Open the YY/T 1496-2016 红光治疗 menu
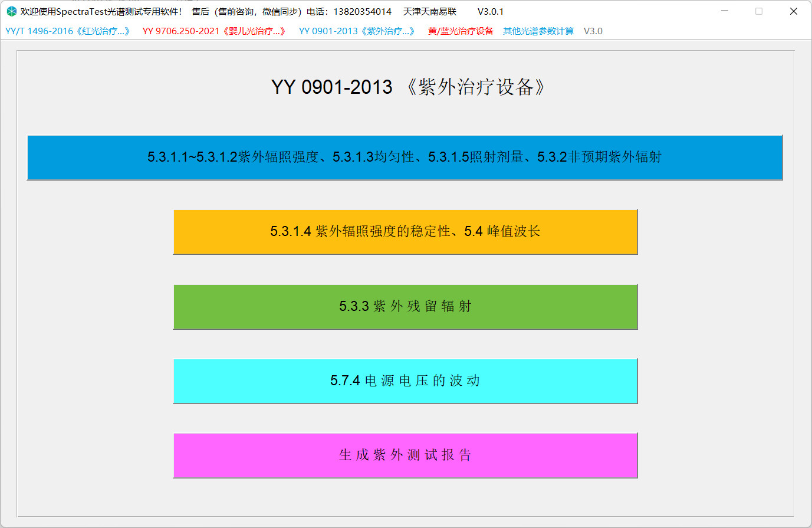Viewport: 812px width, 528px height. 67,31
